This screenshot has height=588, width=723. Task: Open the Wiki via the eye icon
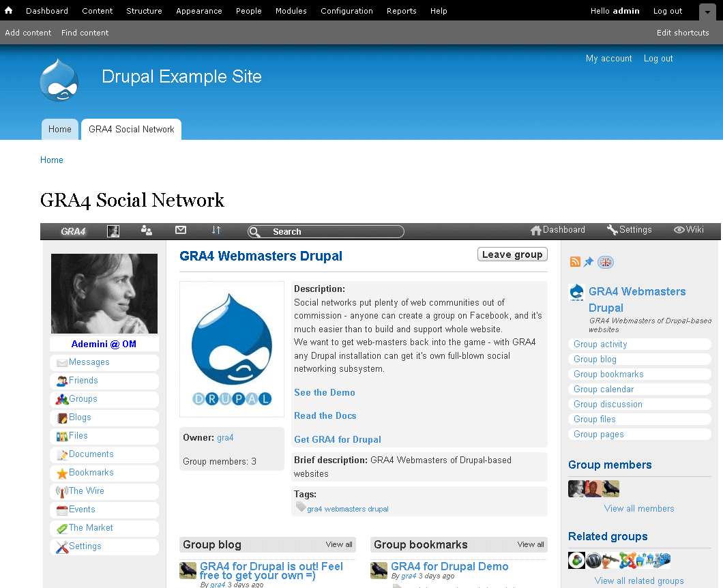(x=688, y=230)
